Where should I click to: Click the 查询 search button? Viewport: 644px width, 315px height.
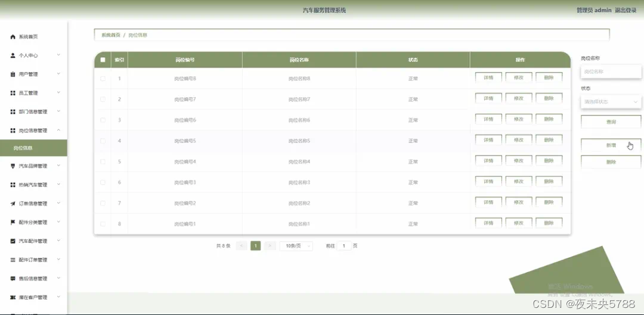click(x=611, y=122)
